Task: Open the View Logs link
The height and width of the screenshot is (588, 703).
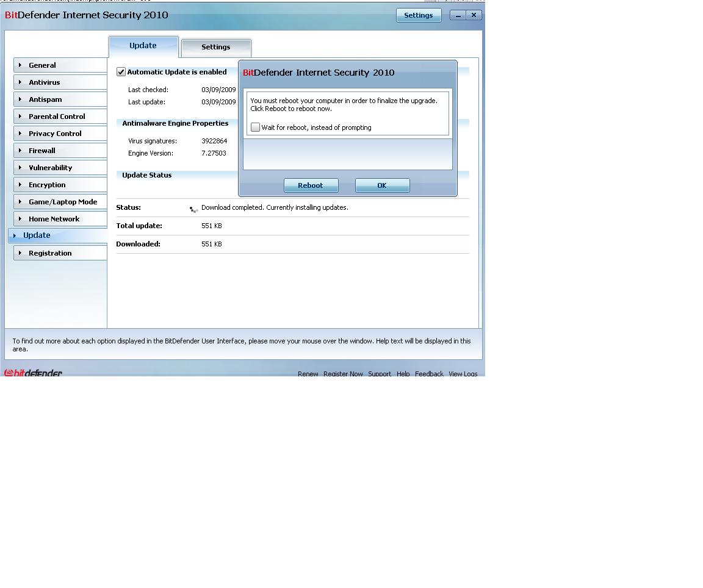Action: point(463,373)
